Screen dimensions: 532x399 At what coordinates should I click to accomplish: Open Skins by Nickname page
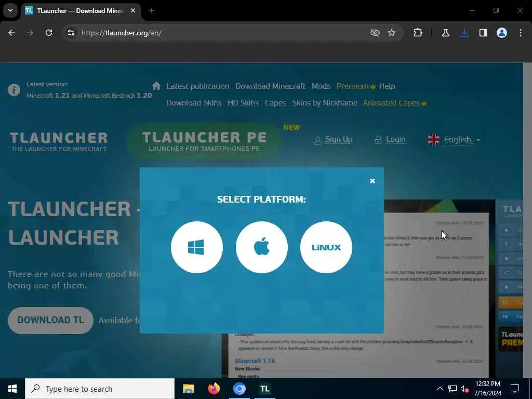click(324, 103)
